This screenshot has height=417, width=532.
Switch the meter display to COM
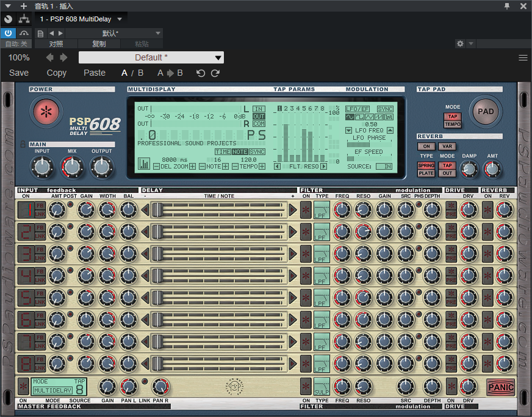(x=259, y=124)
